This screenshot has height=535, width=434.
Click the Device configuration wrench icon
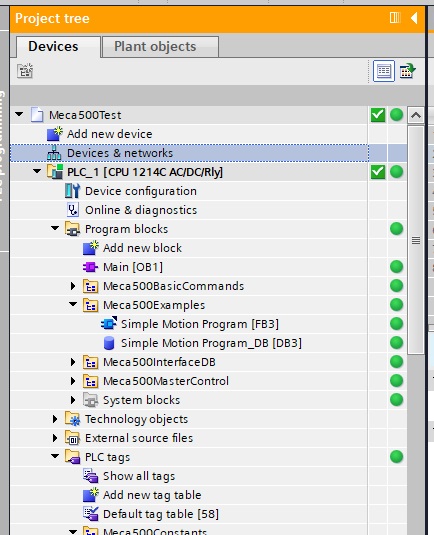point(72,191)
